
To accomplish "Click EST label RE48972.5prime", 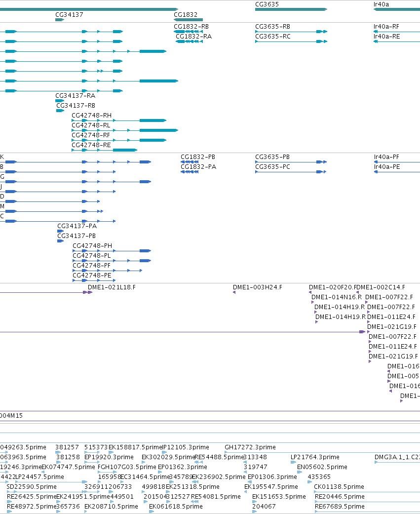I will pos(32,507).
